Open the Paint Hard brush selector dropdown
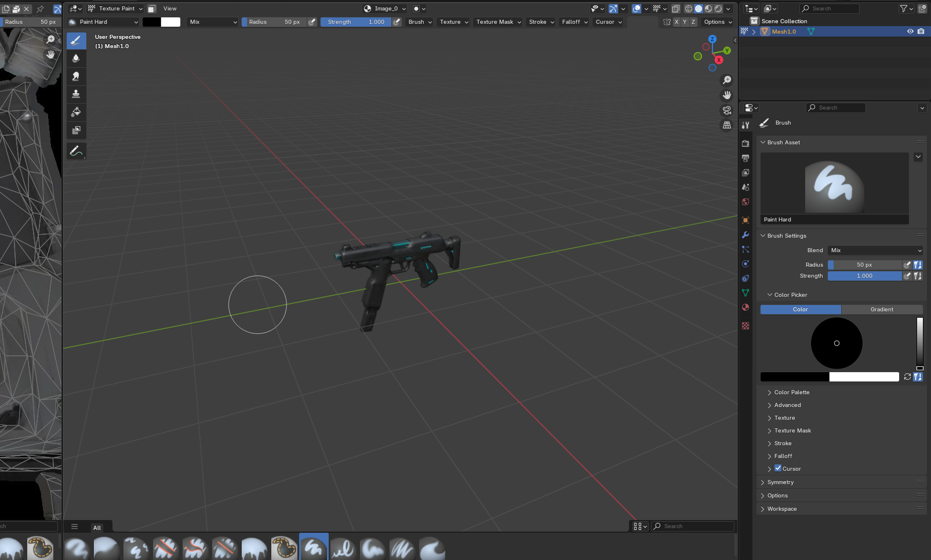 pyautogui.click(x=104, y=22)
